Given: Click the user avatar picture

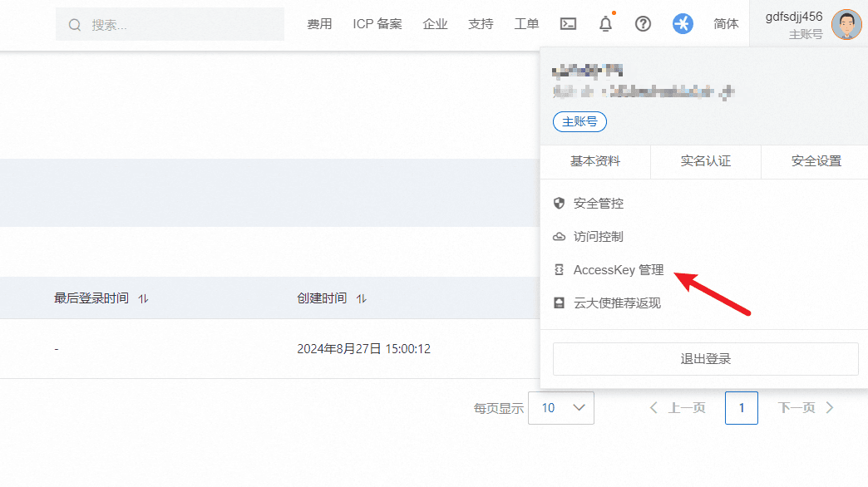Looking at the screenshot, I should point(846,25).
